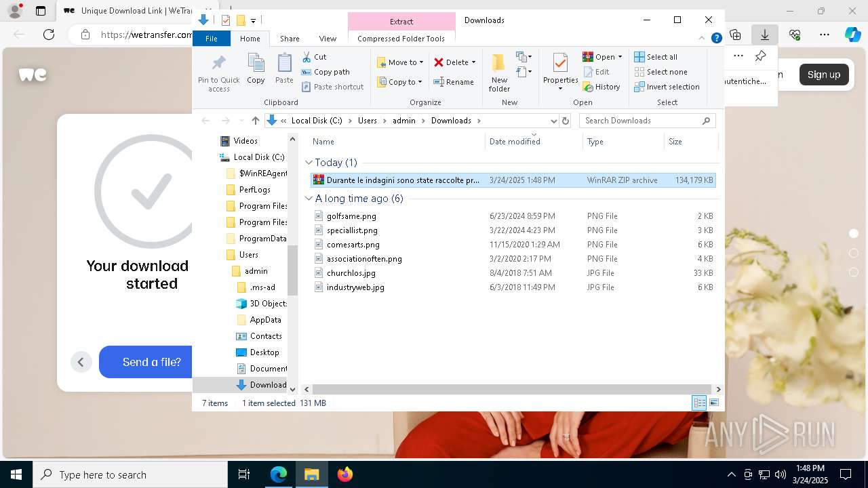Switch to large icons view in status bar

point(713,403)
